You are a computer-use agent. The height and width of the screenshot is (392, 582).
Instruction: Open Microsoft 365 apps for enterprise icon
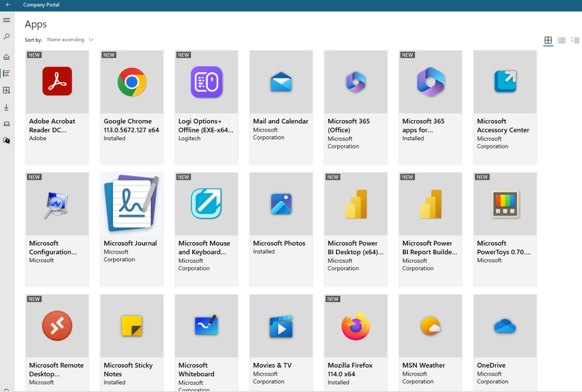431,82
